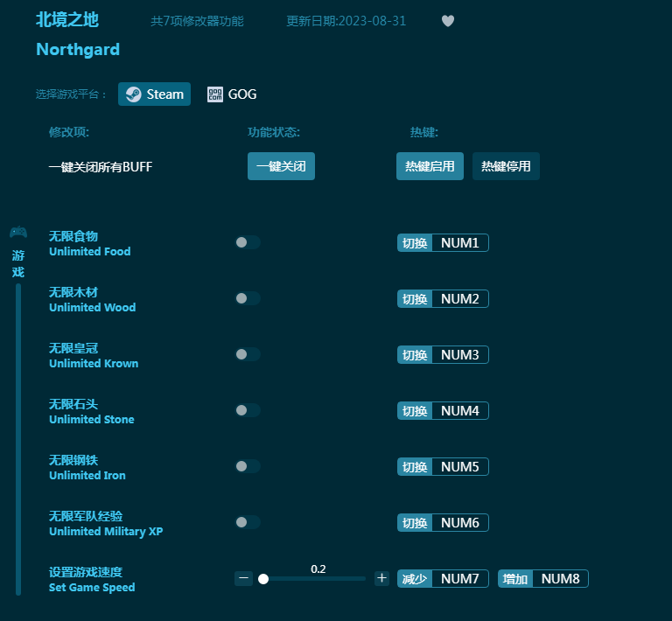Click the Unlimited Food label
This screenshot has width=672, height=621.
tap(89, 251)
